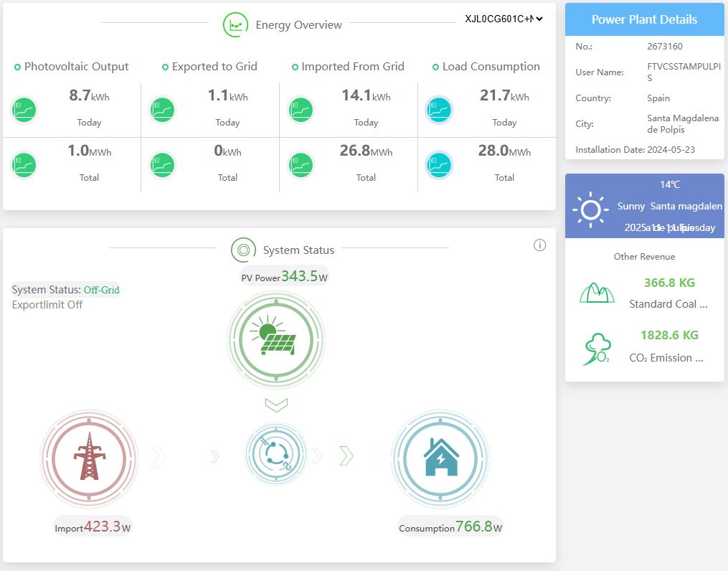Click the Energy Overview header icon
This screenshot has width=728, height=571.
click(235, 25)
